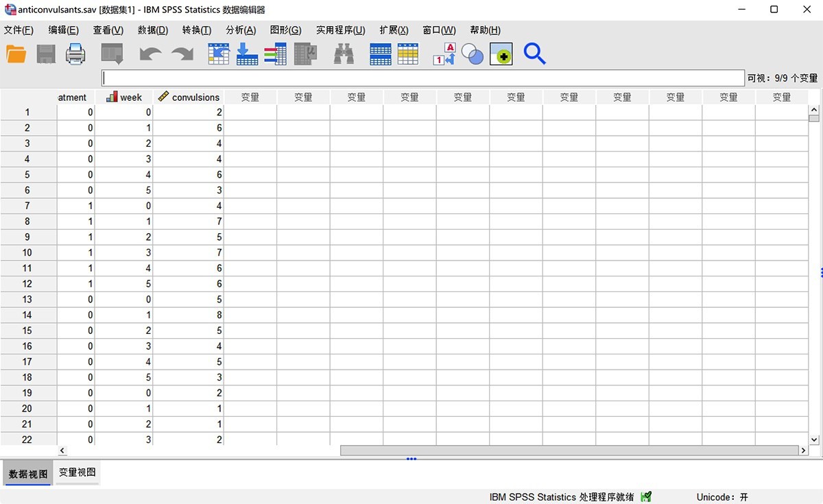
Task: Select the Go to Case toolbar icon
Action: [218, 53]
